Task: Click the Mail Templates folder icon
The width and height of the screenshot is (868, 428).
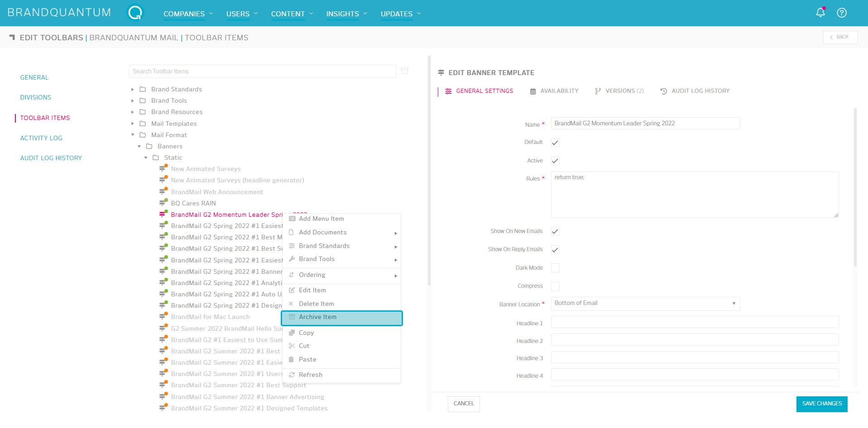Action: (143, 124)
